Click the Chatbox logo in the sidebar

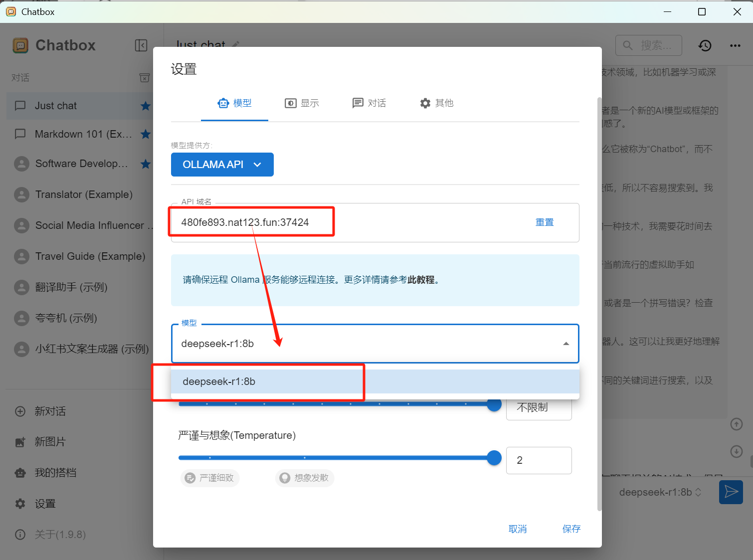(x=20, y=46)
